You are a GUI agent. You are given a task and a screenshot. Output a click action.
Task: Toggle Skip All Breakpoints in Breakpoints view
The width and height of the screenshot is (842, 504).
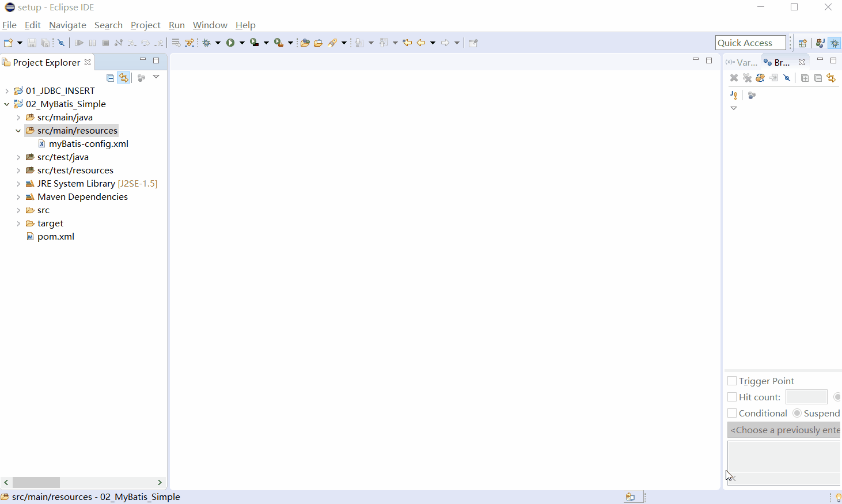(787, 78)
